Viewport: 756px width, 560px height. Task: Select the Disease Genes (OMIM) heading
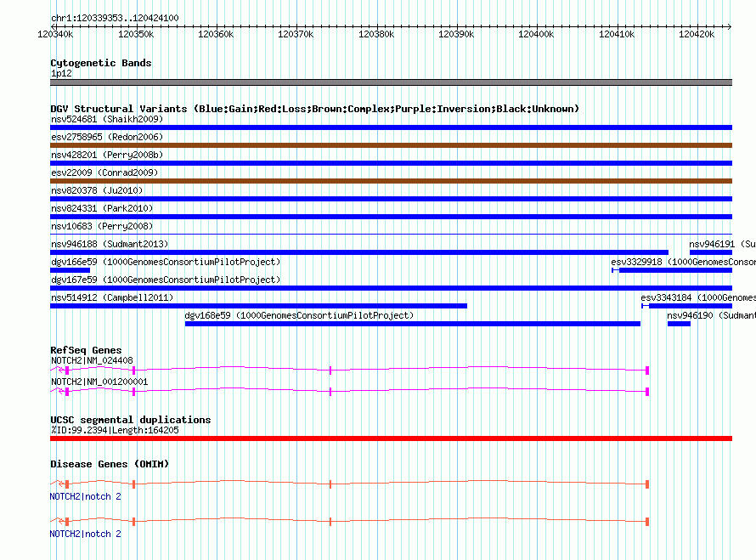[x=110, y=464]
